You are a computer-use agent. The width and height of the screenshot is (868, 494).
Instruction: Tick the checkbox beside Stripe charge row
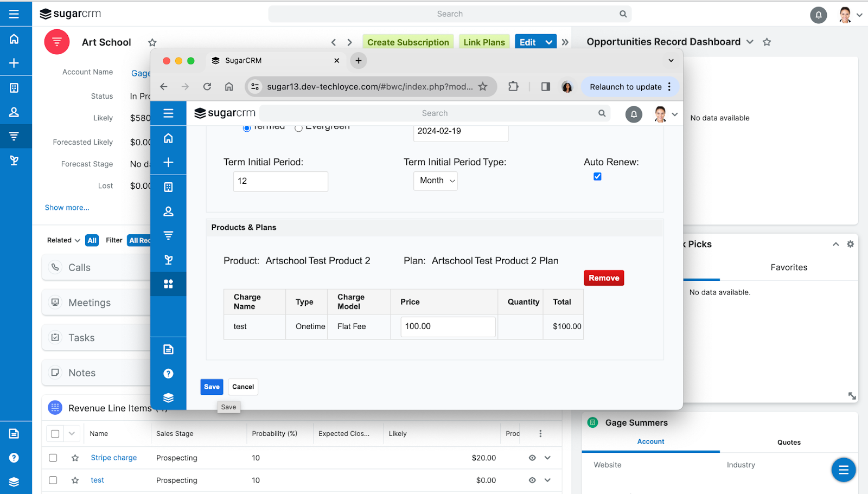pyautogui.click(x=53, y=457)
